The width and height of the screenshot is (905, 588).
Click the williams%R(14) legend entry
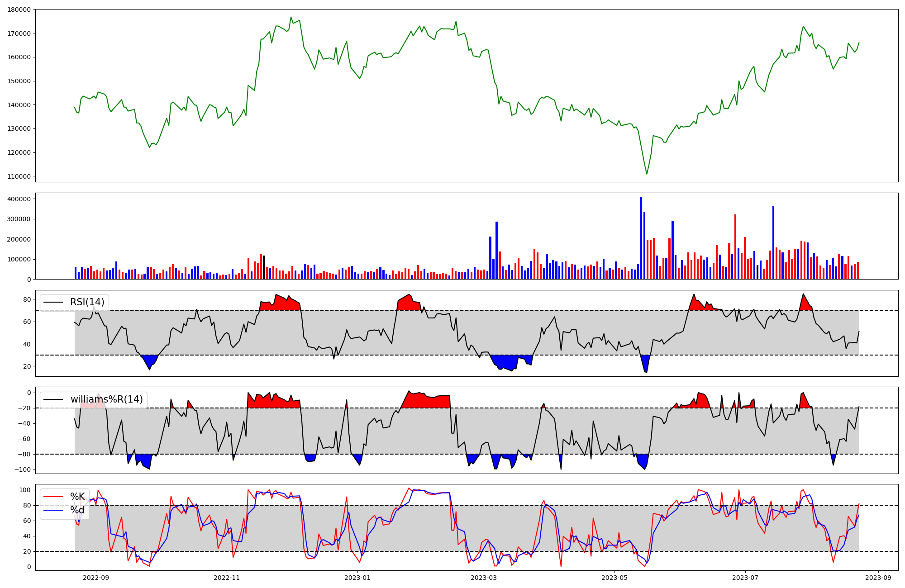pyautogui.click(x=106, y=399)
